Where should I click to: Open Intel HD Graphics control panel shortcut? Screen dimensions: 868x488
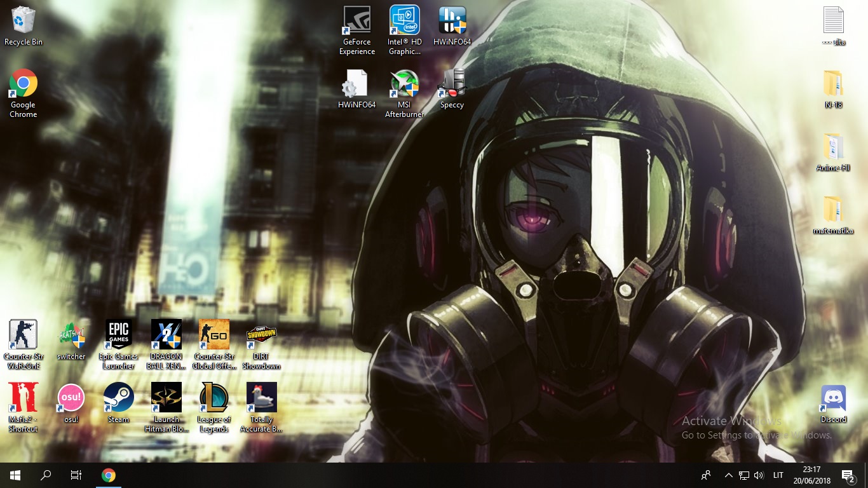coord(405,30)
